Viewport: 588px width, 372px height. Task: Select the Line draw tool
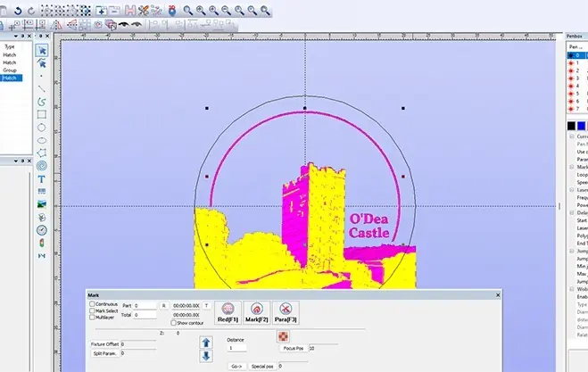[x=42, y=89]
